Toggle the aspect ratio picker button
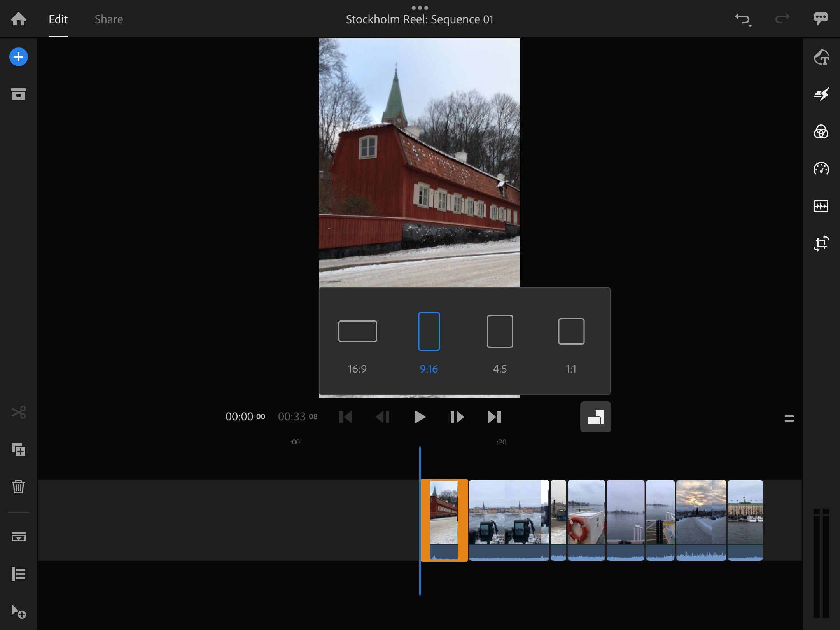Screen dimensions: 840x630 pos(595,417)
